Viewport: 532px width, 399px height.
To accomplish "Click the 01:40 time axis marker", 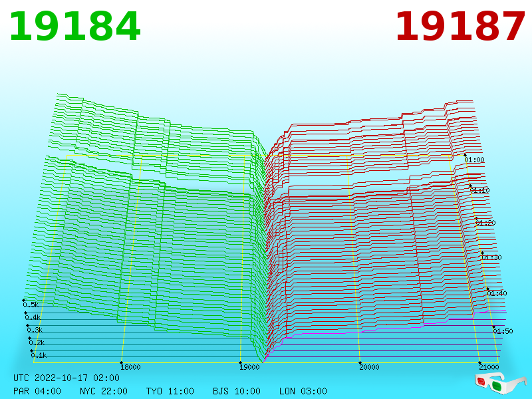I will (497, 293).
